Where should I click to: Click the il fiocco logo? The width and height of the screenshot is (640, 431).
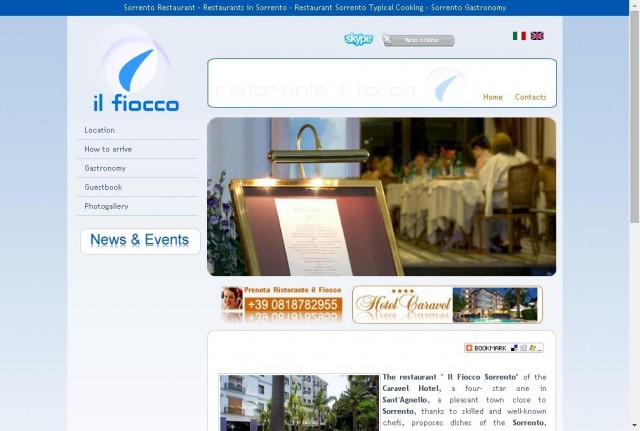click(136, 69)
